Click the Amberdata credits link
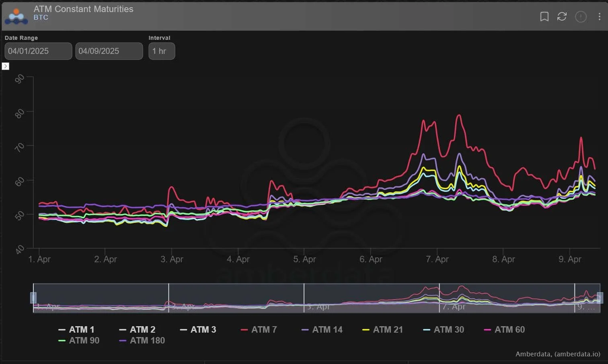The image size is (608, 364). pyautogui.click(x=558, y=354)
